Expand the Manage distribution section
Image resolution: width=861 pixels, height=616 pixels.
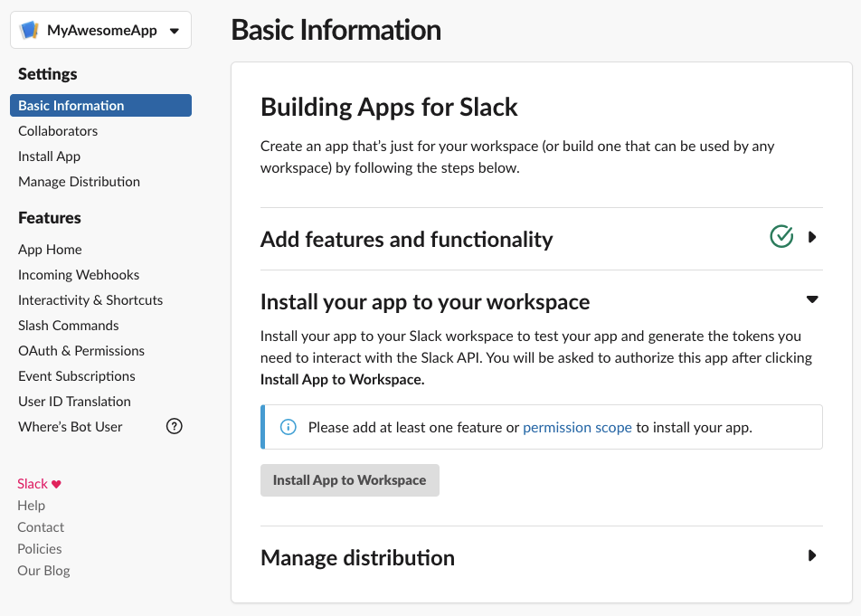click(812, 555)
